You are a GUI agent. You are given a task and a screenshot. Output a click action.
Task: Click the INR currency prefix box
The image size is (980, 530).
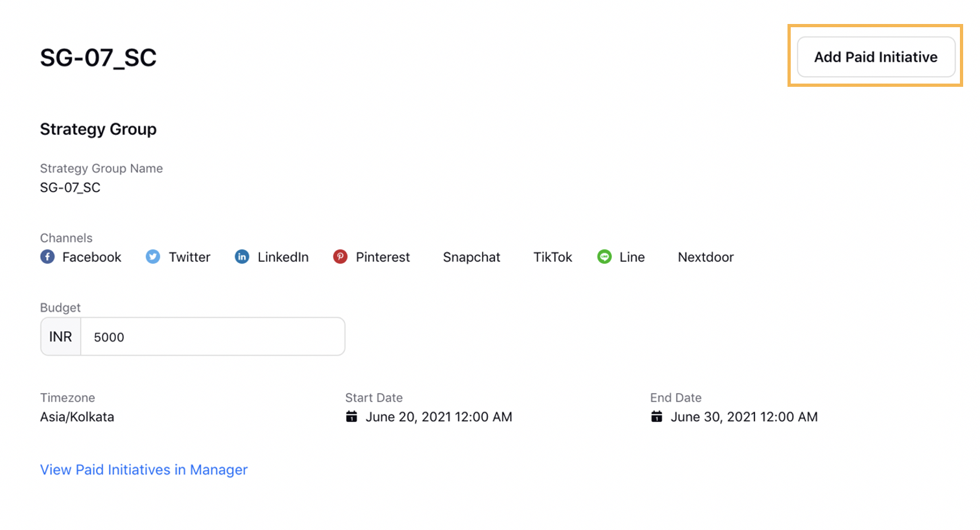pyautogui.click(x=61, y=336)
